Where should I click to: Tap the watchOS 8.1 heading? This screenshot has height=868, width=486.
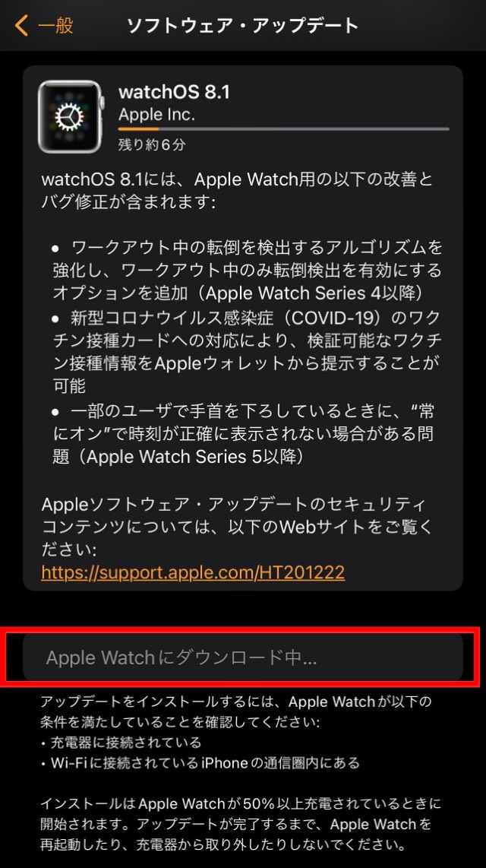[x=174, y=92]
